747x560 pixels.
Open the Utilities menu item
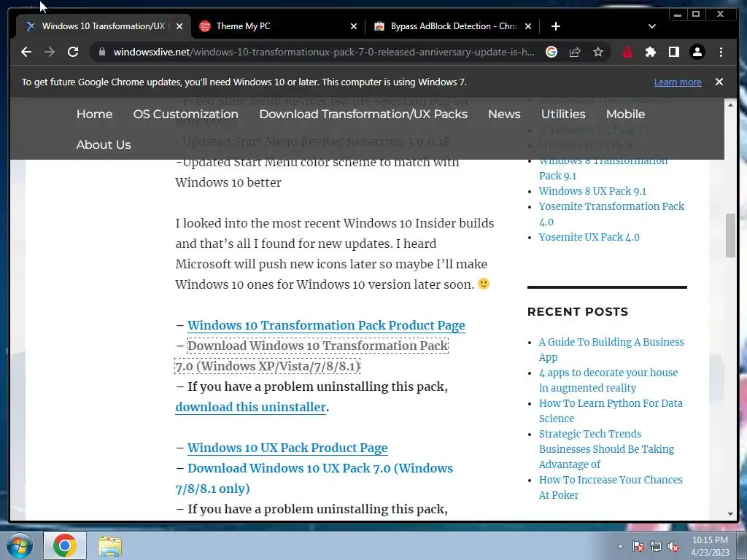click(x=563, y=114)
